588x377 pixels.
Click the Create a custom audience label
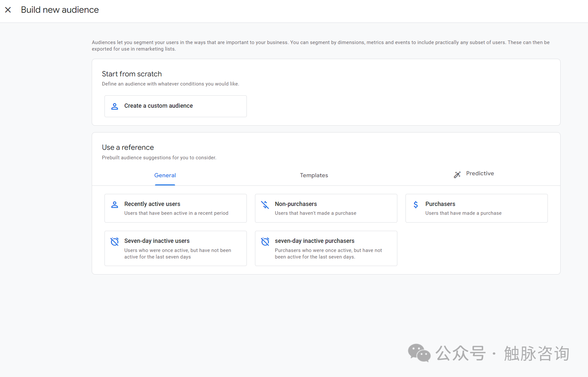pos(159,106)
